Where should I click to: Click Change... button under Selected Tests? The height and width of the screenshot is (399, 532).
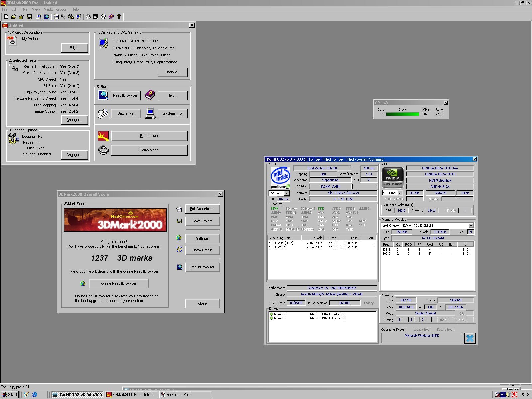74,120
